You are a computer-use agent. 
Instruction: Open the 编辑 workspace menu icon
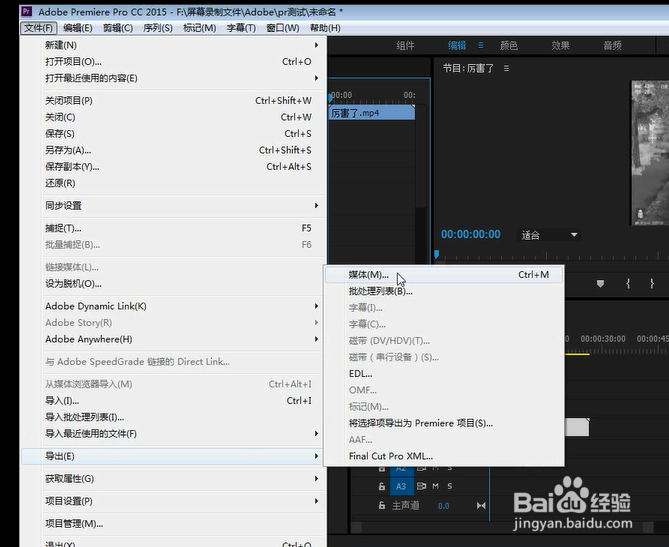(x=481, y=45)
